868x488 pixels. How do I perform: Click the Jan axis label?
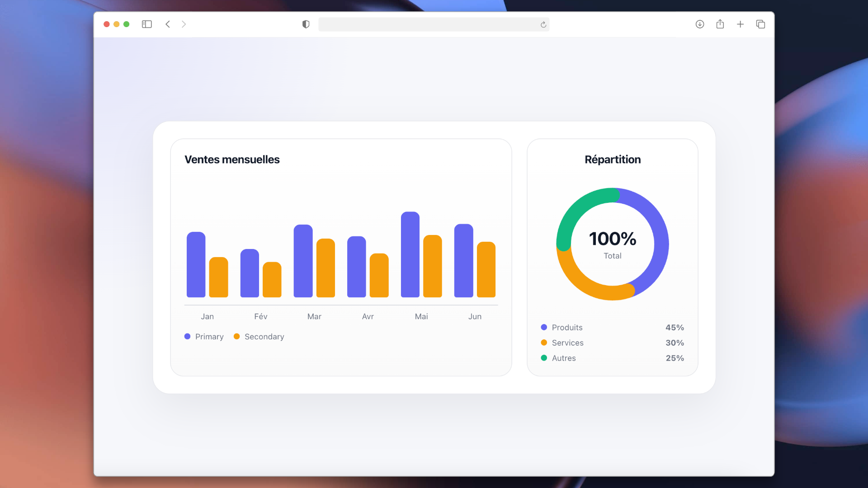(x=208, y=317)
